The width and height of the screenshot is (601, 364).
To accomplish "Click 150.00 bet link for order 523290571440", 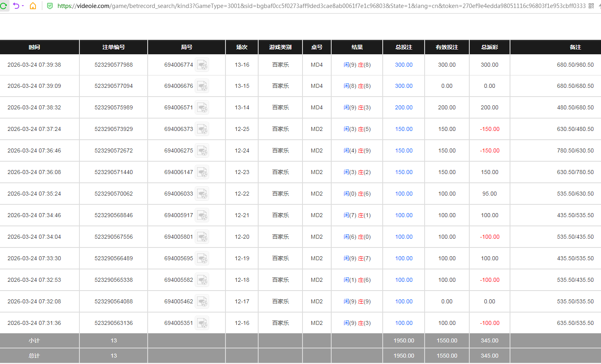I will 403,172.
